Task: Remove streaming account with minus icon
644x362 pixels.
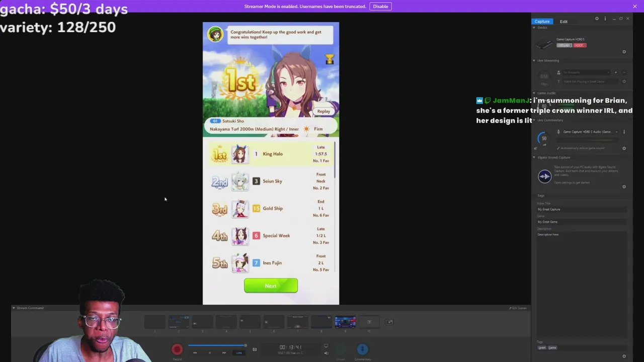Action: point(624,72)
